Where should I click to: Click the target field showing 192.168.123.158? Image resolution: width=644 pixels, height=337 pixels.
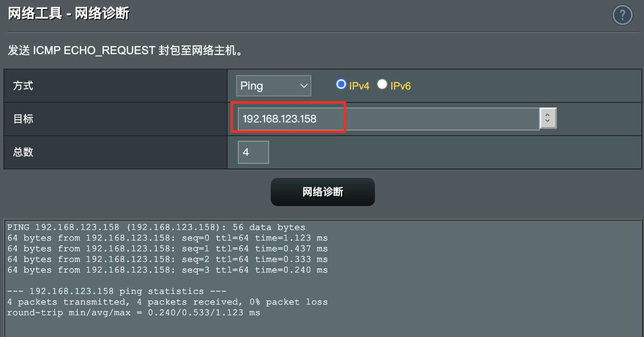click(388, 119)
